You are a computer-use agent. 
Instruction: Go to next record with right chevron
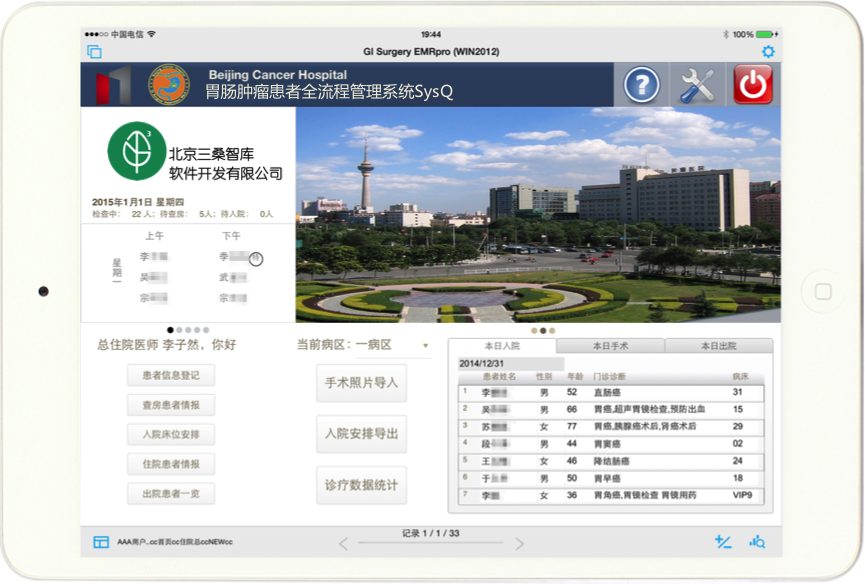(x=519, y=544)
